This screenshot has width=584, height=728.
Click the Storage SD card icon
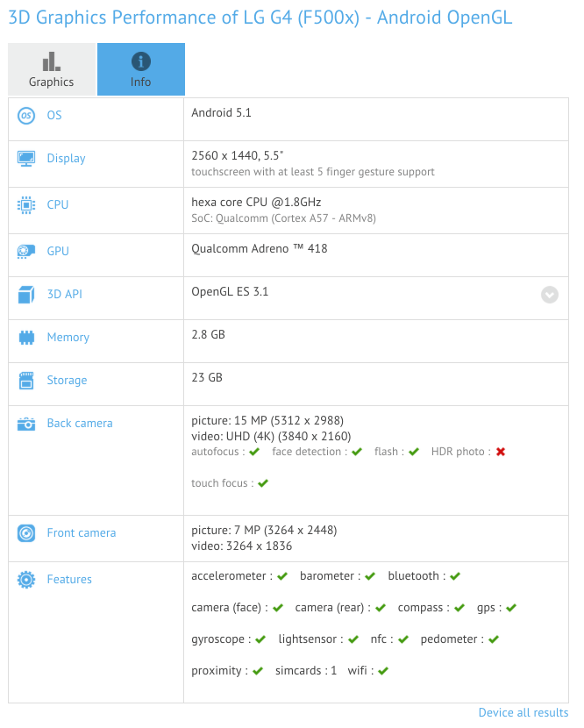[26, 381]
